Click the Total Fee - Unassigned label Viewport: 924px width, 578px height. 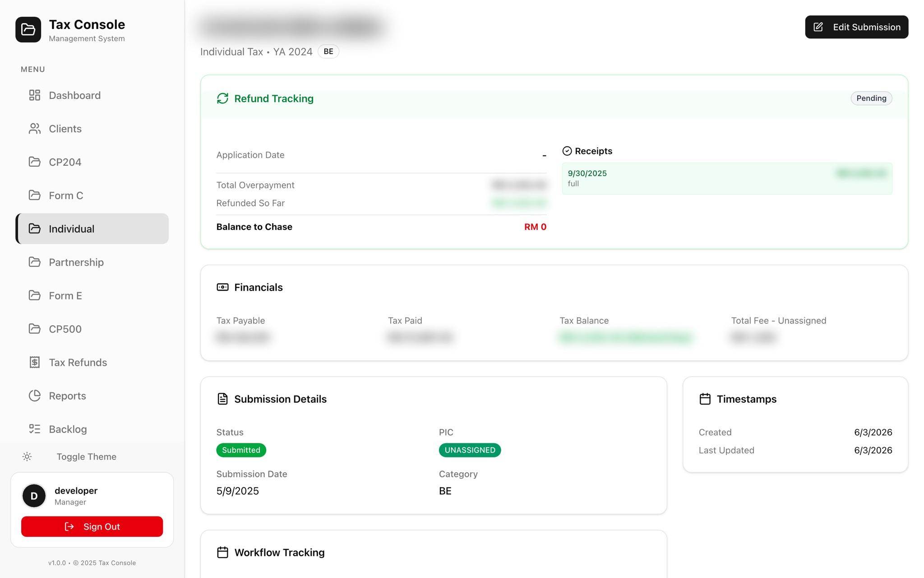click(778, 321)
